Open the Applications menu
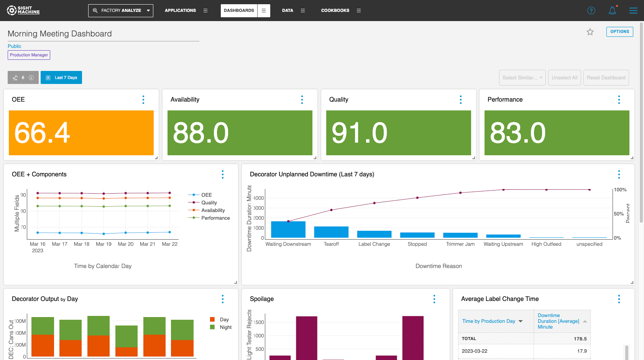This screenshot has width=644, height=360. click(x=180, y=11)
